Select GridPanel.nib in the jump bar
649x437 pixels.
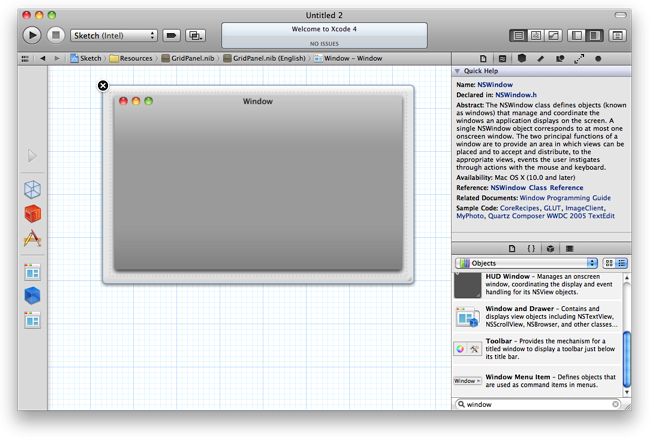(188, 58)
